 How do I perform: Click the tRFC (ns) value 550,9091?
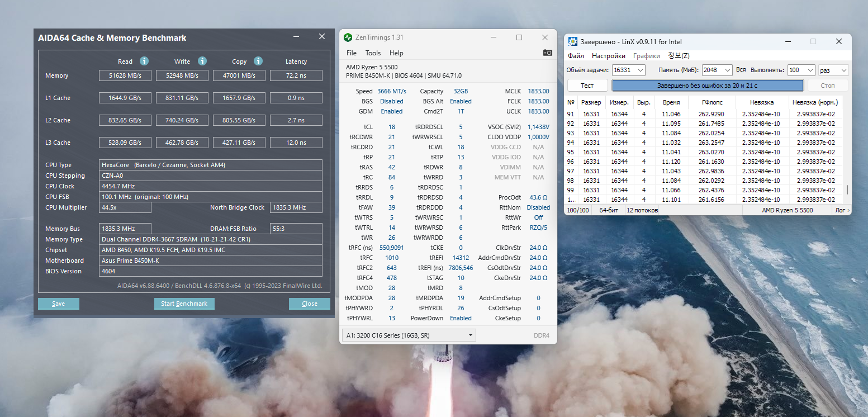coord(392,248)
